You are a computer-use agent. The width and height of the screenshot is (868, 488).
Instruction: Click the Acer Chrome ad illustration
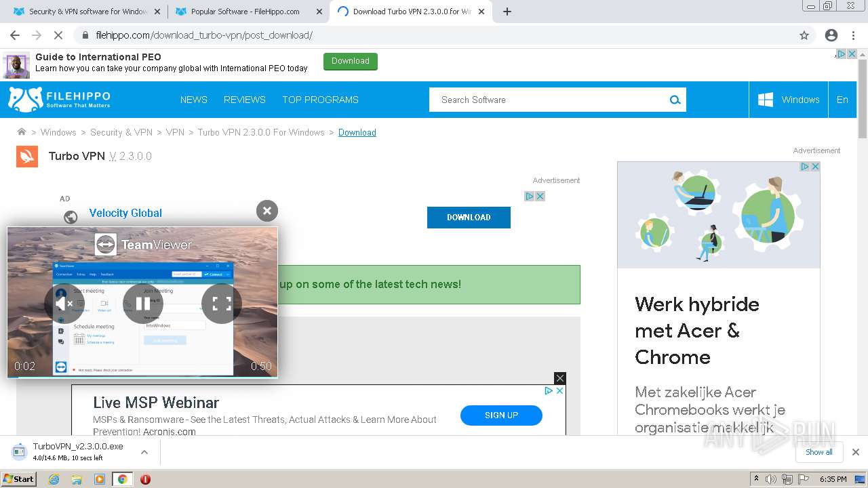[x=719, y=216]
